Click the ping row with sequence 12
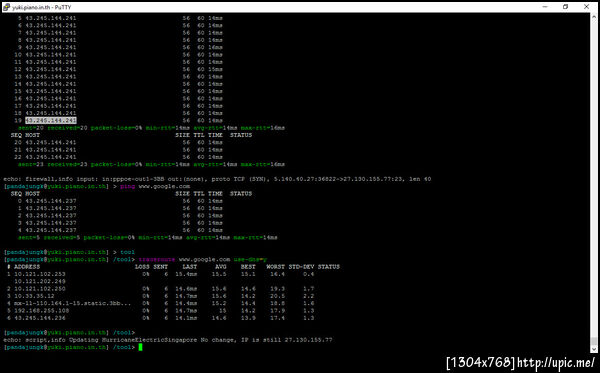Screen dimensions: 600x373 tap(118, 69)
